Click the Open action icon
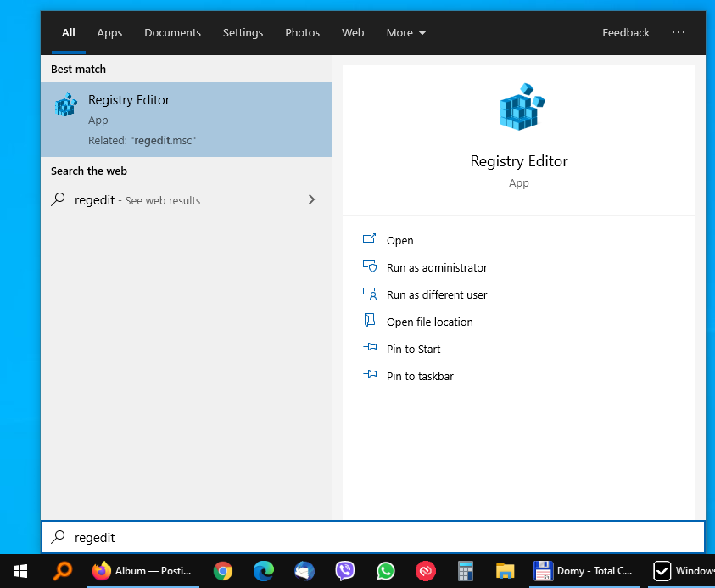Viewport: 715px width, 588px height. pos(369,238)
